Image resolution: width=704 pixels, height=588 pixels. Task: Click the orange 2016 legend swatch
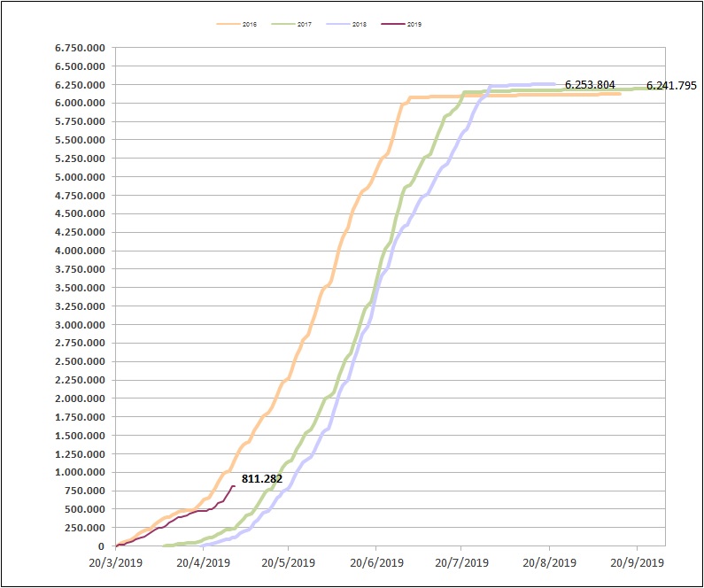click(x=228, y=24)
